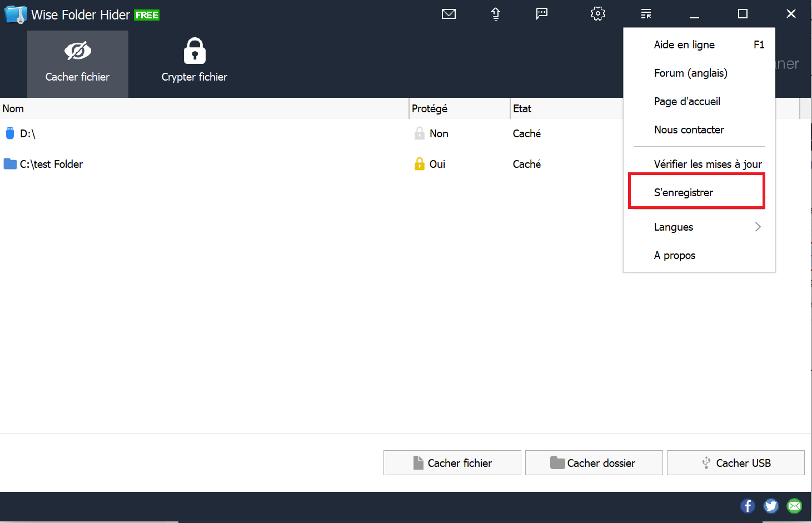
Task: Open settings gear icon in title bar
Action: (x=597, y=14)
